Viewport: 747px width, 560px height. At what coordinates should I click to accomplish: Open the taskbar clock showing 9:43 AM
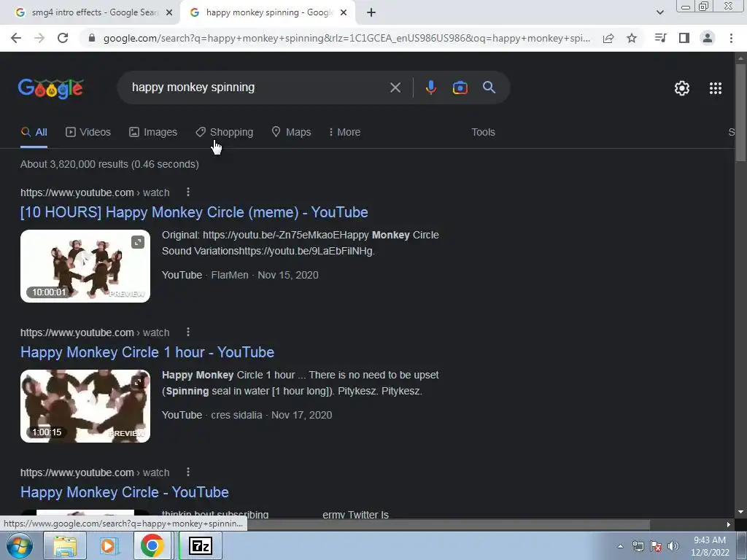click(x=710, y=546)
